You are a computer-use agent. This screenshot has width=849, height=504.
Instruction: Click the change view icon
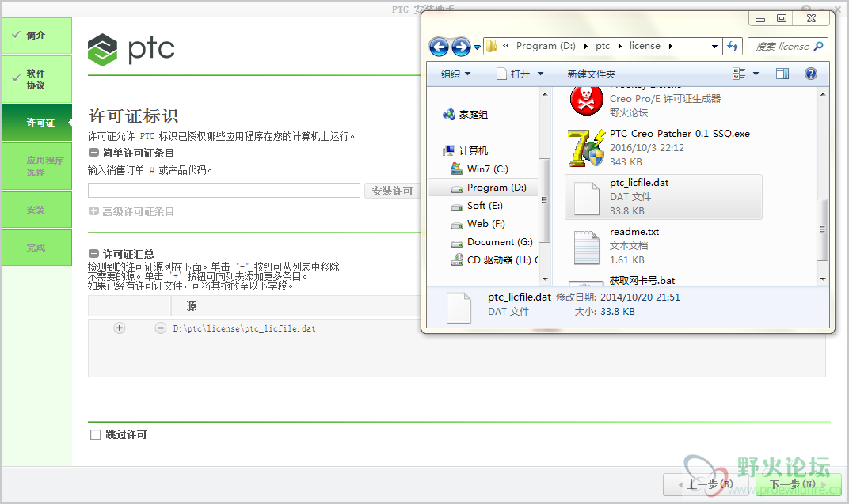pos(739,74)
